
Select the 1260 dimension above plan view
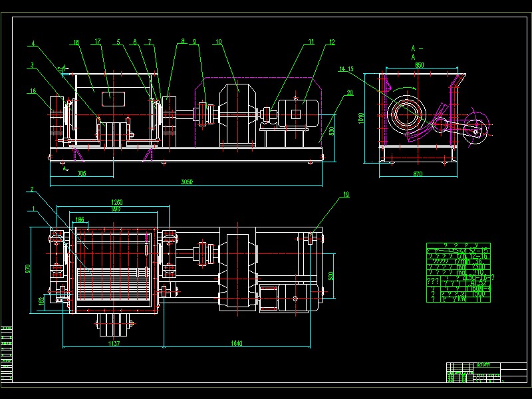point(117,202)
